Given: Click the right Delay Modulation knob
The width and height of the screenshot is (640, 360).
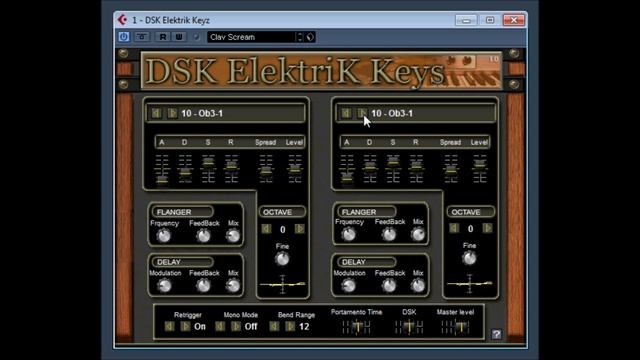Looking at the screenshot, I should [x=348, y=285].
